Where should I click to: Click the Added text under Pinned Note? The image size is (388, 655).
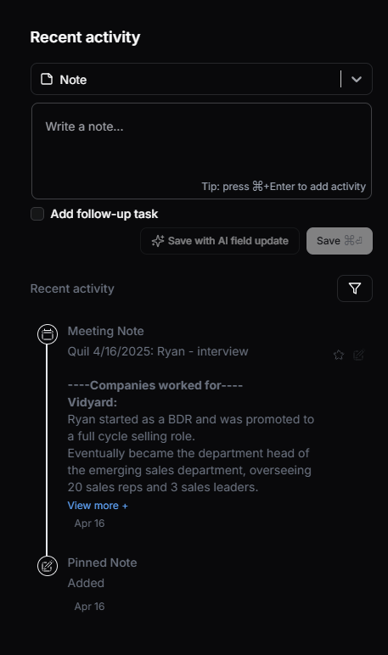coord(86,583)
